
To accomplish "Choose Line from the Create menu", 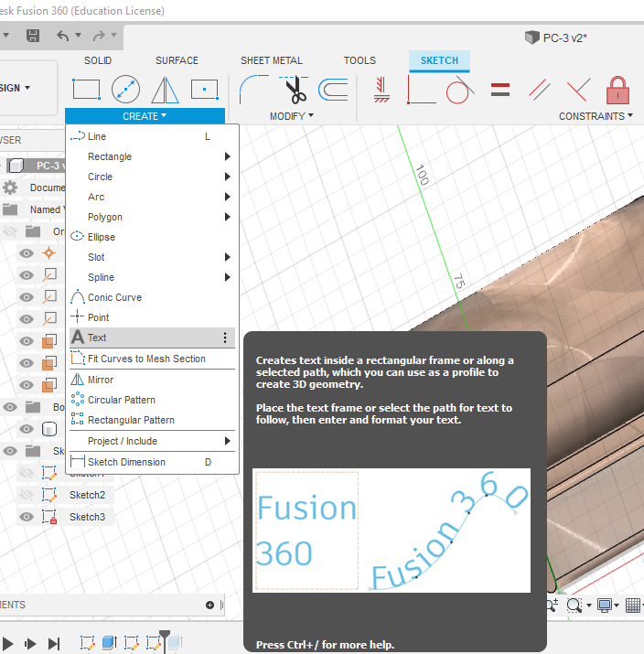I will 152,136.
